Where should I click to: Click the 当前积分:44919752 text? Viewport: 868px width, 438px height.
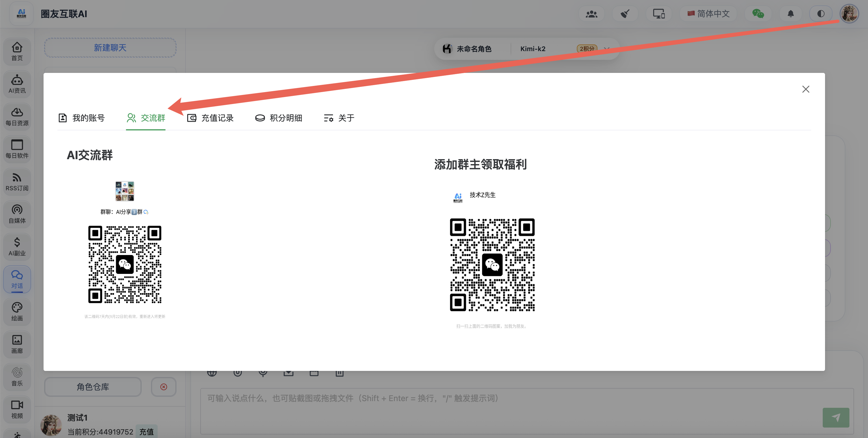click(x=100, y=432)
